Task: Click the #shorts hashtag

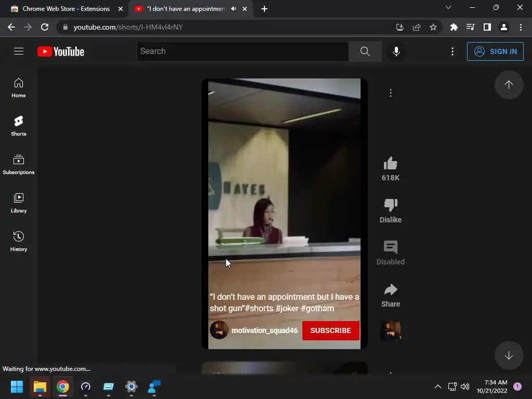Action: [x=259, y=308]
